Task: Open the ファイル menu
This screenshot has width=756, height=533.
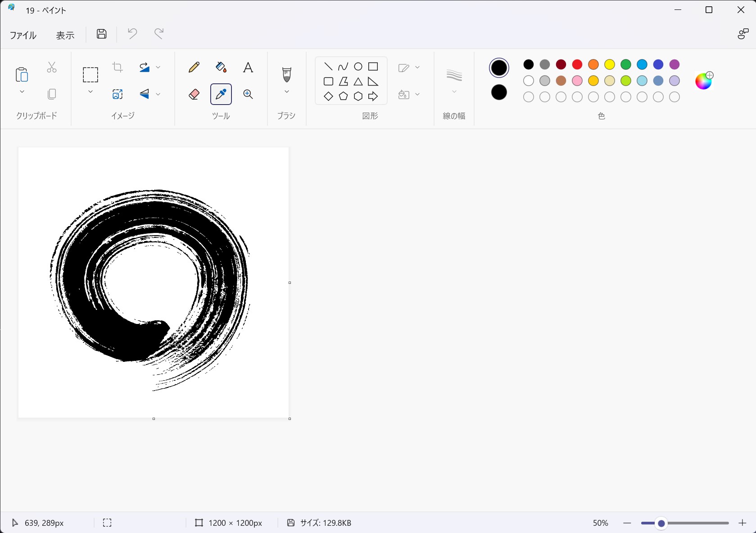Action: click(23, 35)
